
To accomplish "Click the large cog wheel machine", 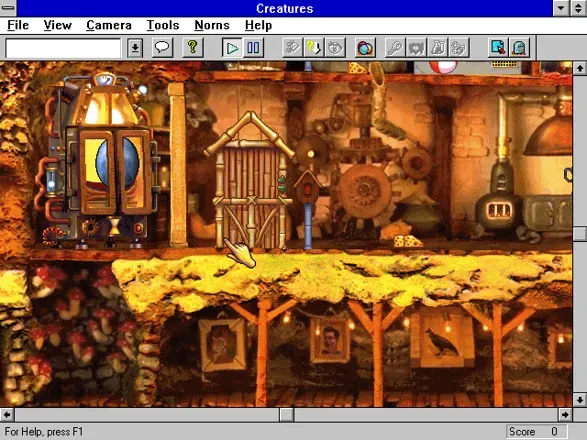I will pos(364,191).
